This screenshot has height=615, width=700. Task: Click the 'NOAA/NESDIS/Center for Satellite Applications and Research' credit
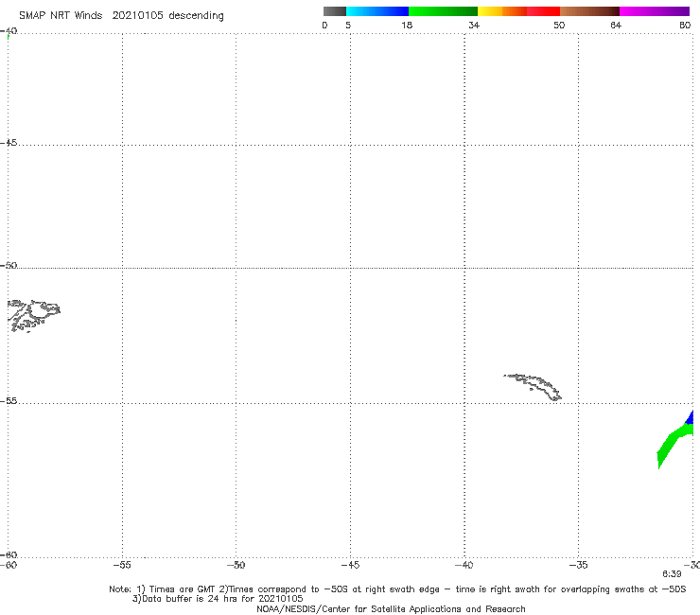[x=391, y=609]
